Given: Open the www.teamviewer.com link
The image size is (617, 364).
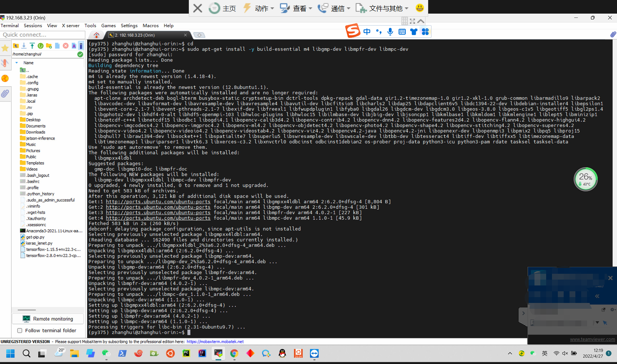Looking at the screenshot, I should 592,339.
